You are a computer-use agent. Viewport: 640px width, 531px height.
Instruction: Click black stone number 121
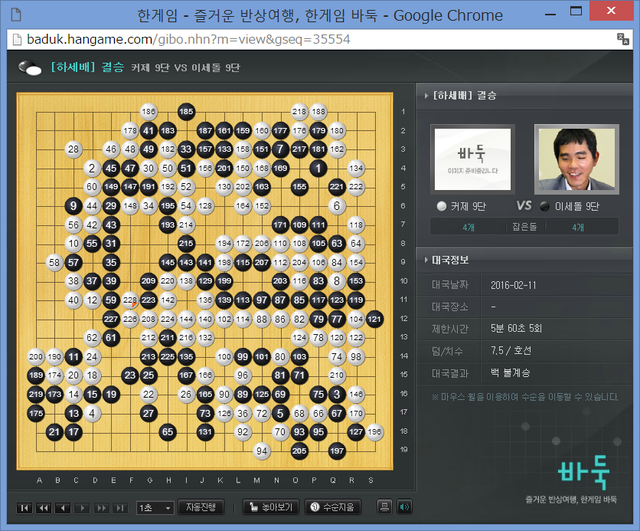tap(374, 319)
